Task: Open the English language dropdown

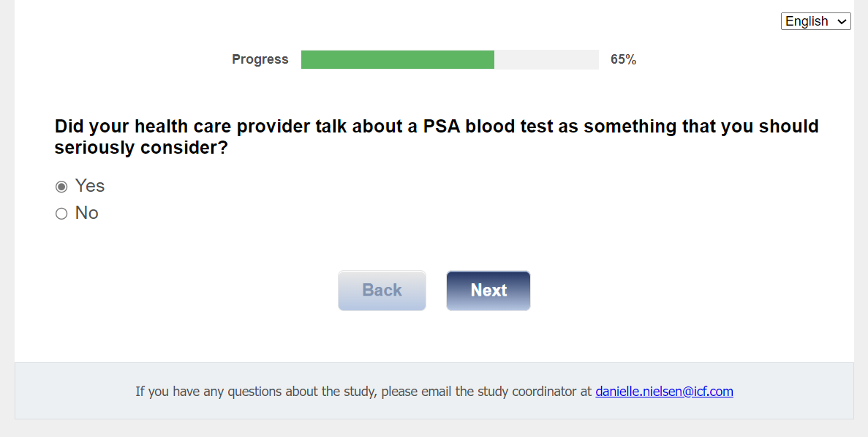Action: pos(815,21)
